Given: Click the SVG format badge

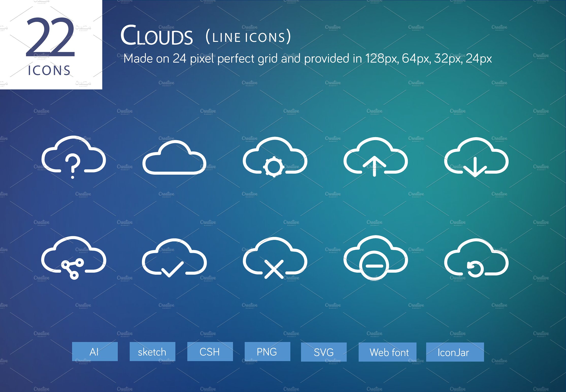Looking at the screenshot, I should [324, 352].
